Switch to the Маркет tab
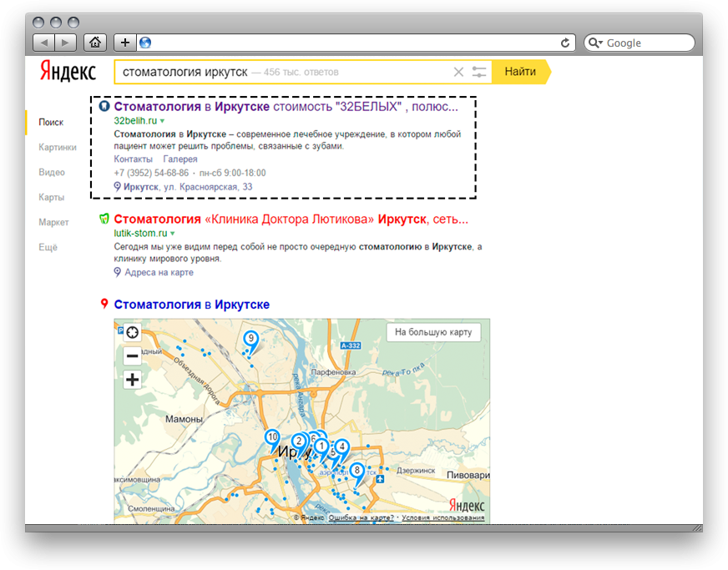 pyautogui.click(x=53, y=222)
